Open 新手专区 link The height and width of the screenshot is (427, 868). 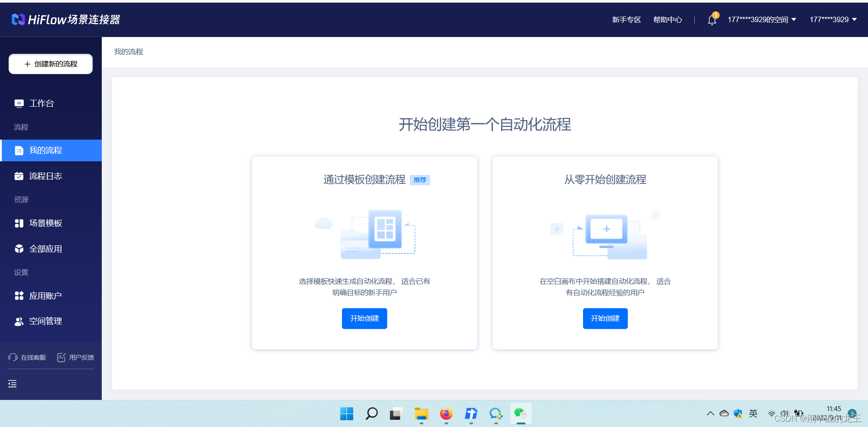click(626, 19)
